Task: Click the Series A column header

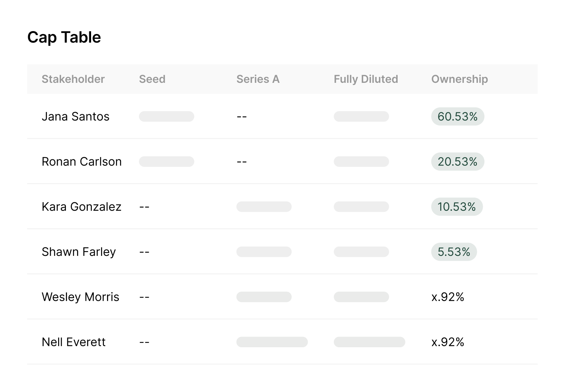Action: click(258, 79)
